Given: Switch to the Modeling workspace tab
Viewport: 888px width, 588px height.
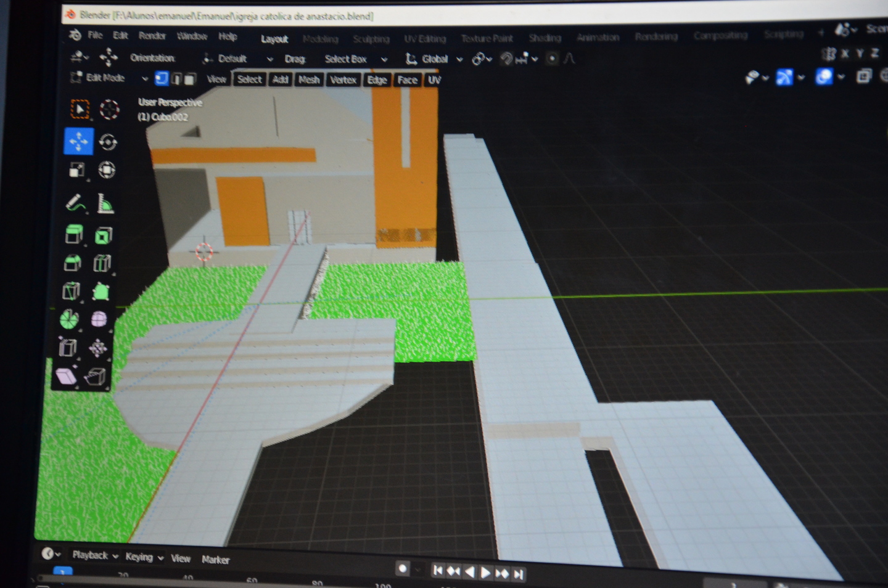Looking at the screenshot, I should pos(320,39).
